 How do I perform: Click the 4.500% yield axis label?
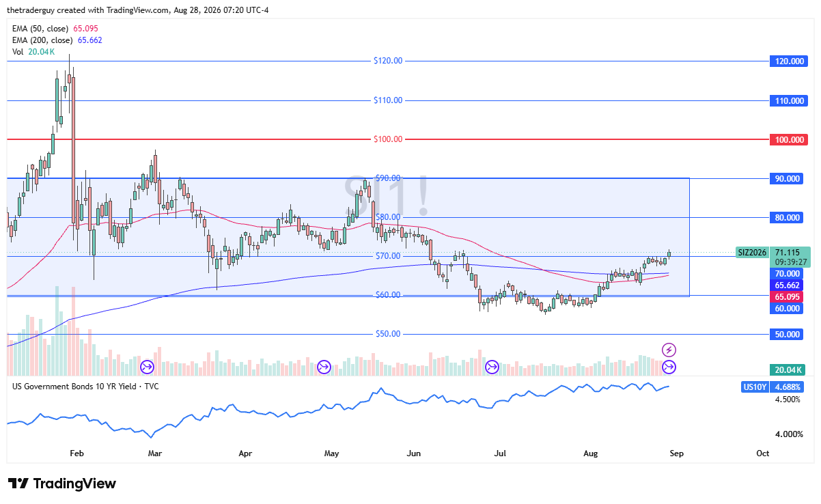pos(788,400)
